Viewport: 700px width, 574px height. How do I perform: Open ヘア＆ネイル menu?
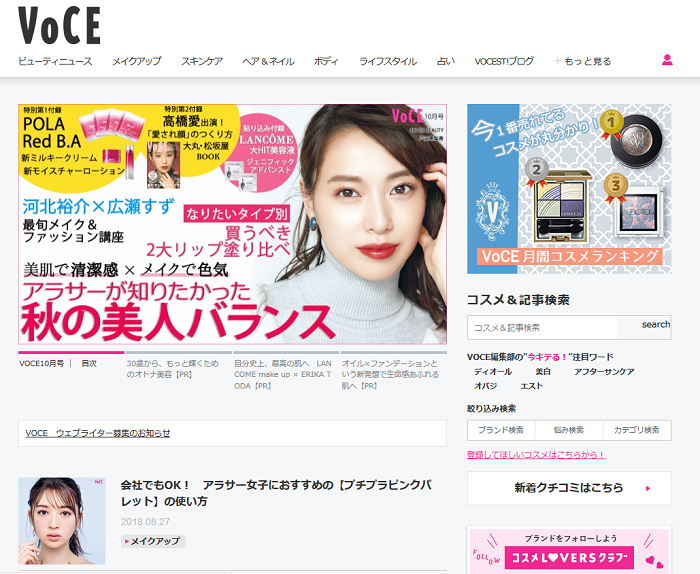click(x=268, y=61)
